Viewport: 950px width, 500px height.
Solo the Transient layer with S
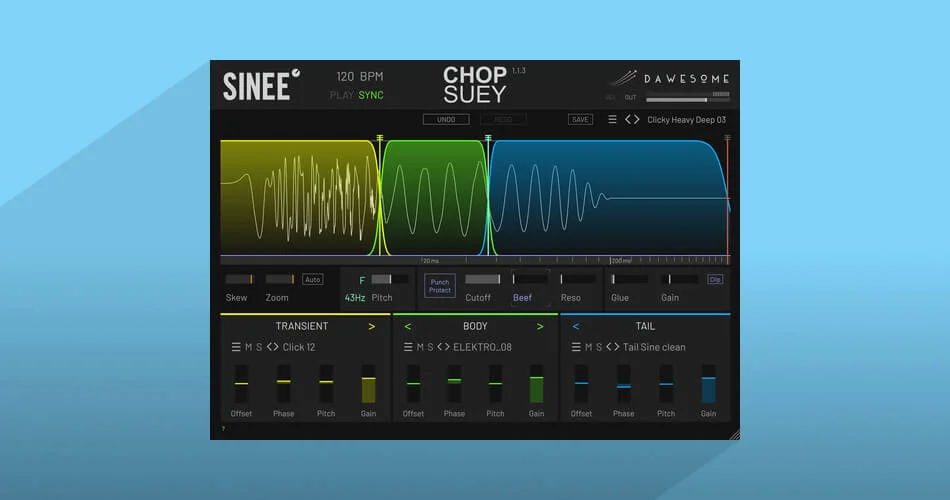[259, 347]
